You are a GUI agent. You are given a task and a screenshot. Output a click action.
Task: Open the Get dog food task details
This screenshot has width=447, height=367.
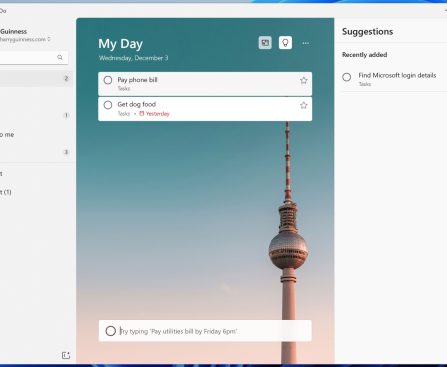pyautogui.click(x=205, y=109)
